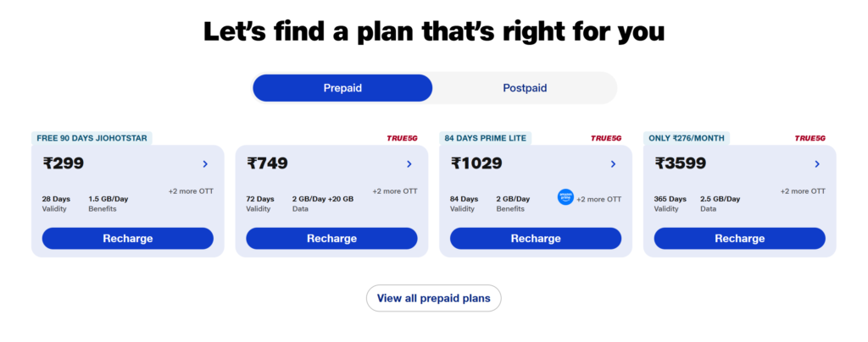Screen dimensions: 868x342
Task: Recharge the ₹299 plan
Action: point(128,239)
